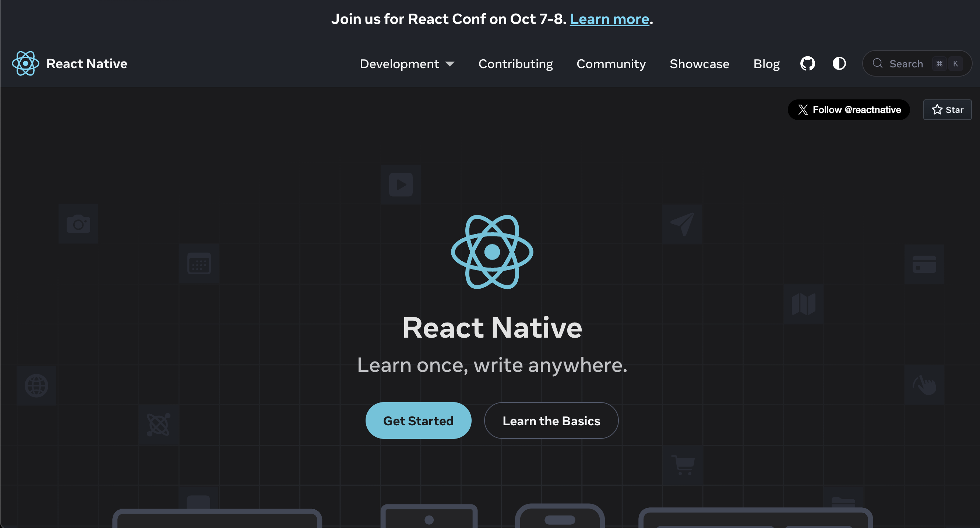Expand the Development dropdown menu
980x528 pixels.
coord(407,64)
